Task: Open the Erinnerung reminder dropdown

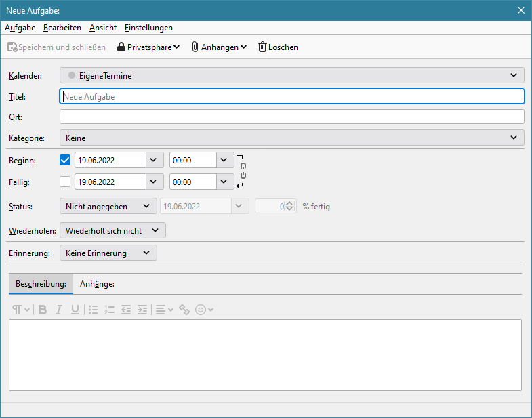Action: [108, 253]
